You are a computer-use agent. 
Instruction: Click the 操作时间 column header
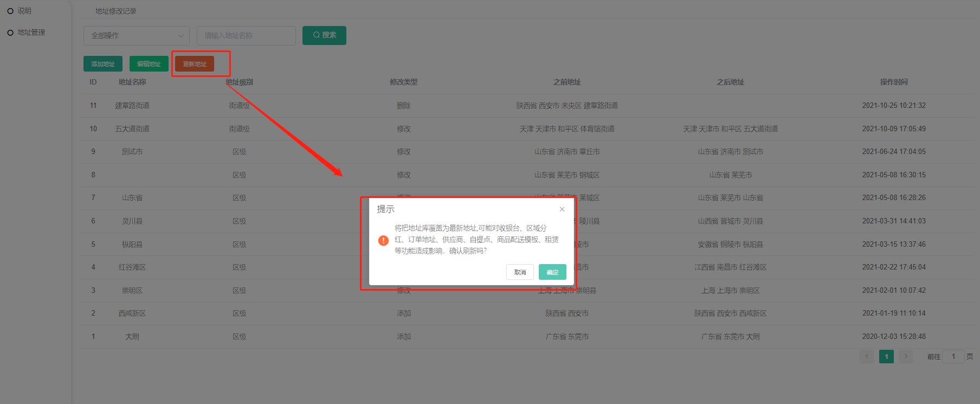coord(894,82)
